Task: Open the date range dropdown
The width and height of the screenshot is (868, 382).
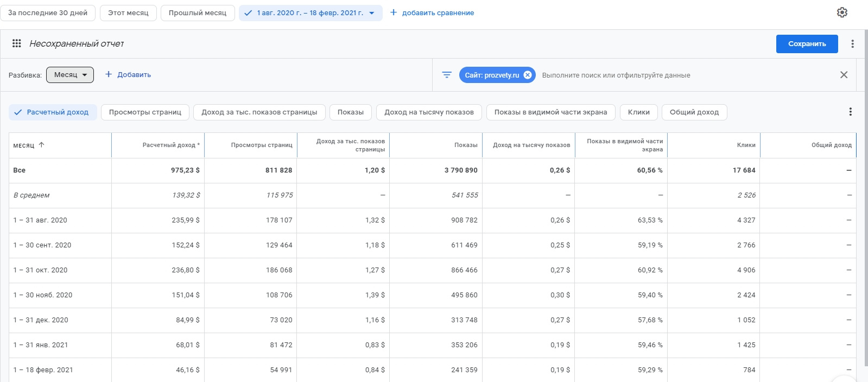Action: coord(310,13)
